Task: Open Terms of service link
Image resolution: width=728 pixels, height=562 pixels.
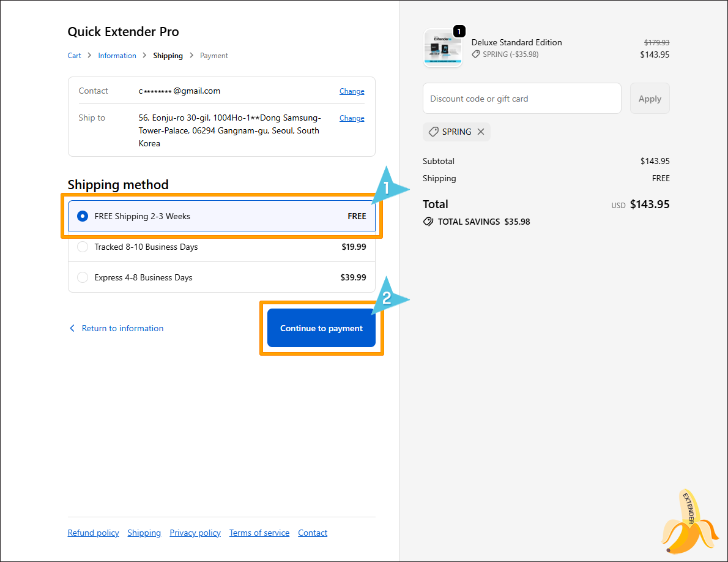Action: pos(259,533)
